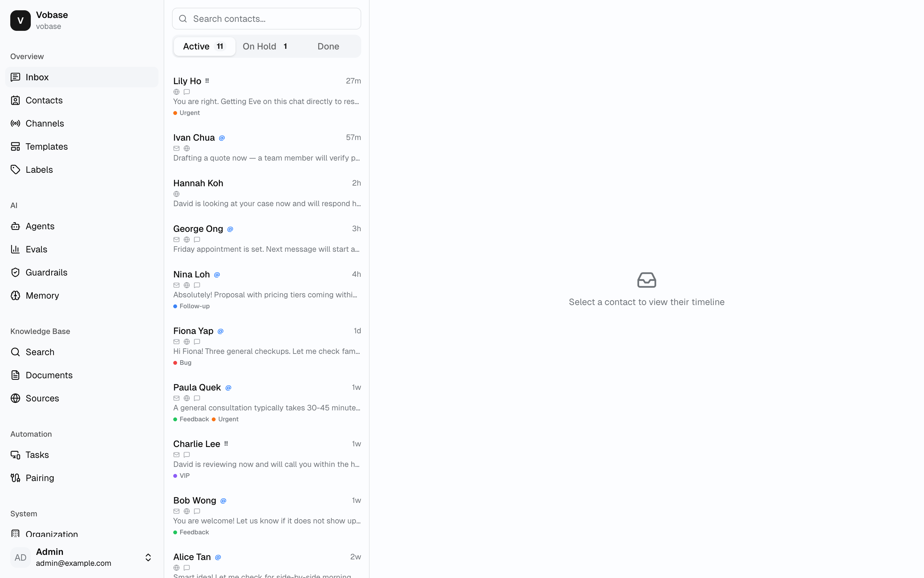Click the blue Follow-up label dot
The height and width of the screenshot is (578, 924).
click(x=175, y=306)
